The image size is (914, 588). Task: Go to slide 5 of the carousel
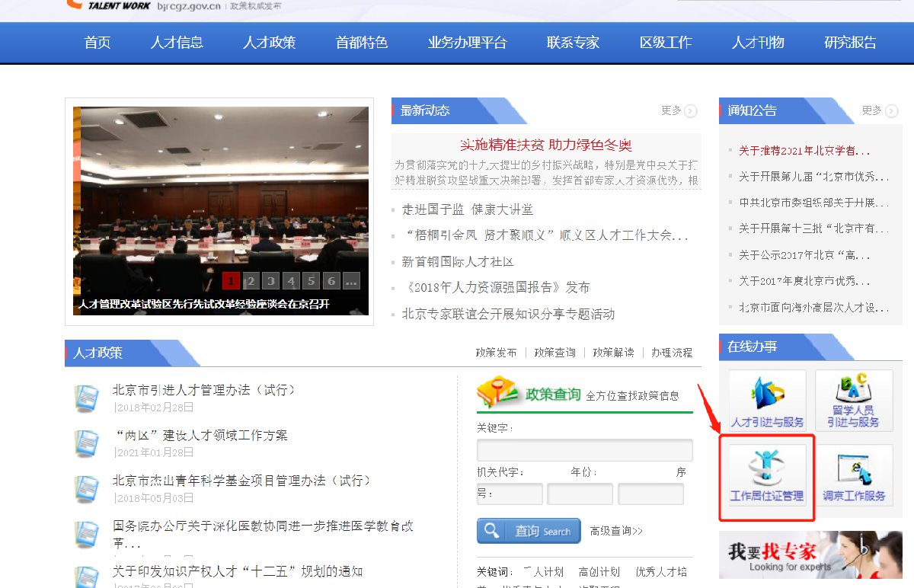click(311, 281)
